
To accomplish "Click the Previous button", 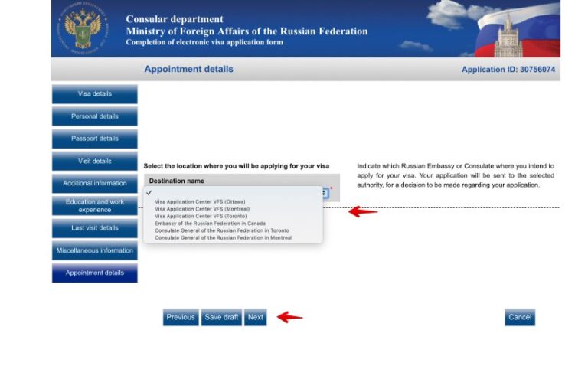I will (x=181, y=317).
